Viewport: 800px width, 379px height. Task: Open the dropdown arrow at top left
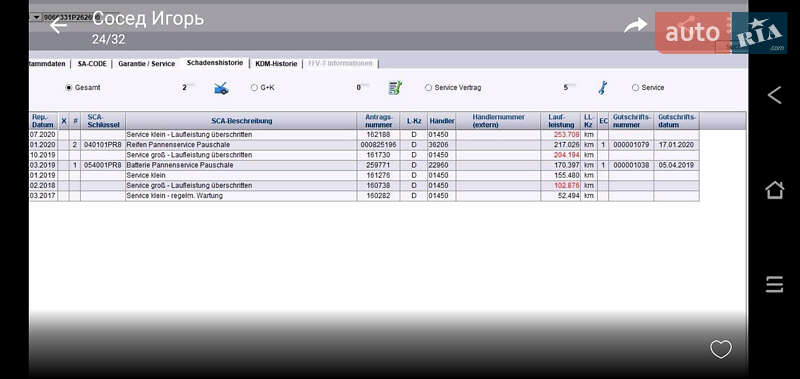[37, 17]
